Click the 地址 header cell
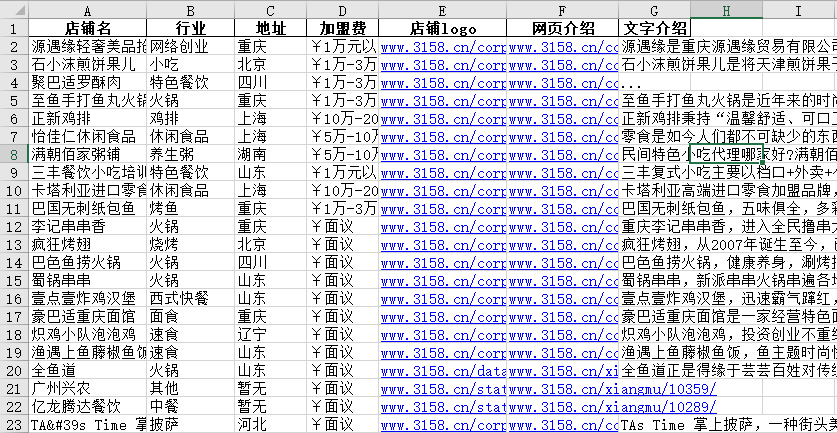 (x=271, y=27)
